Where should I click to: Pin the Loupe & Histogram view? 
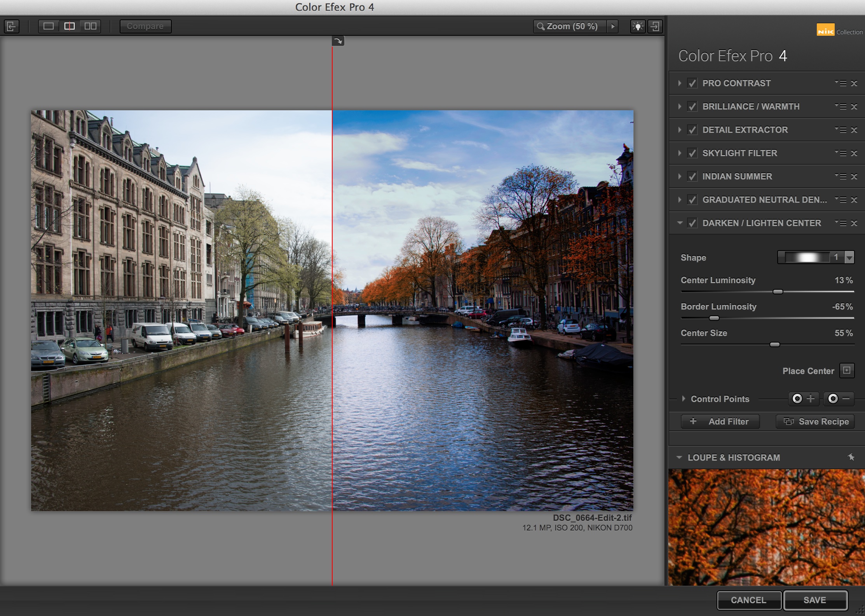(x=851, y=457)
